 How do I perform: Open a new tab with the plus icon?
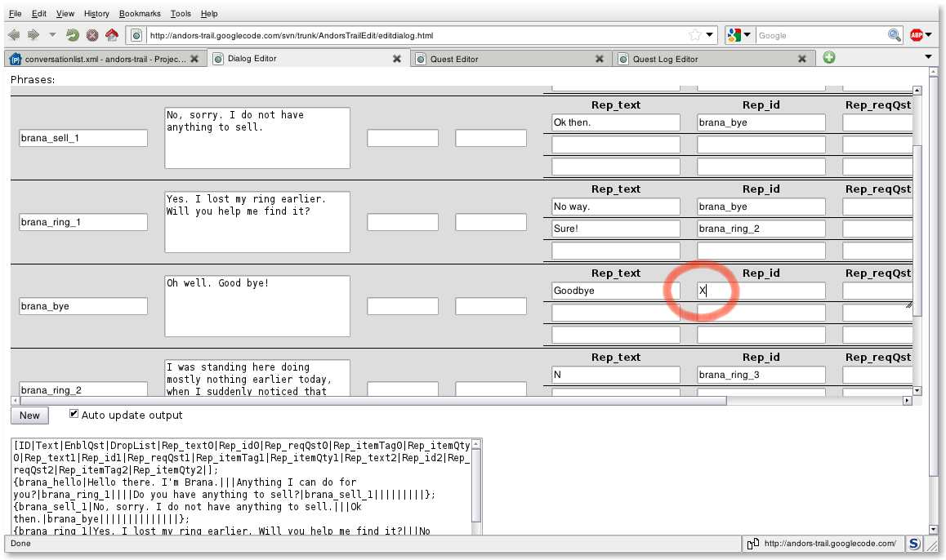tap(829, 58)
